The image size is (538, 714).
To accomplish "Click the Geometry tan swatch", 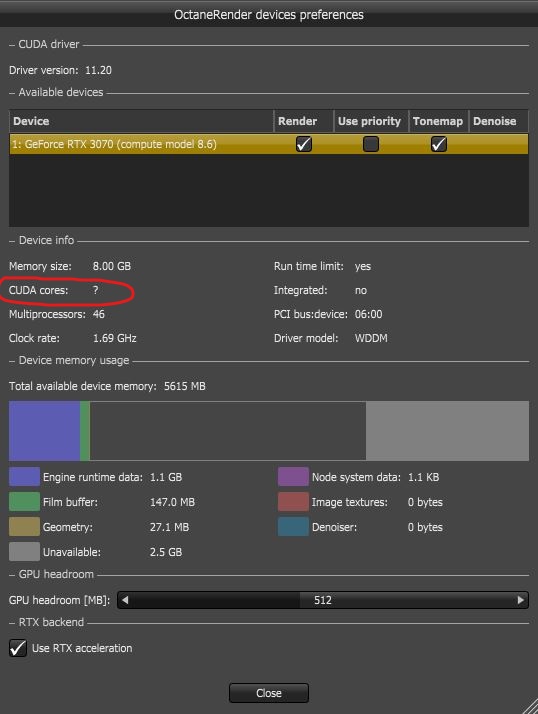I will (24, 527).
